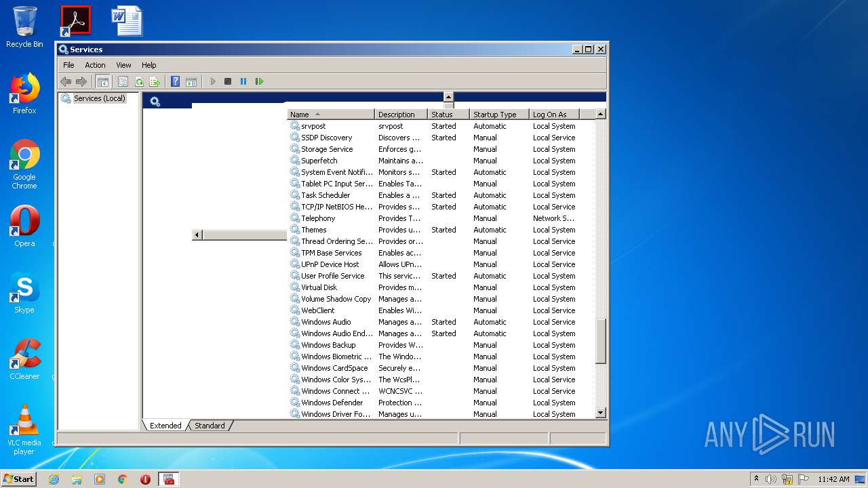The height and width of the screenshot is (488, 868).
Task: Click scroll-down arrow of services list scrollbar
Action: (600, 413)
